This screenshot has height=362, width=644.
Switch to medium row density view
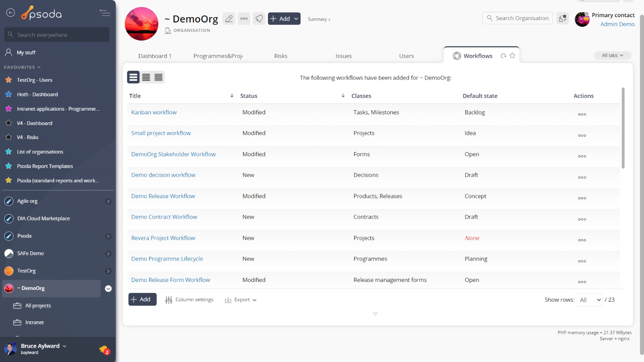point(146,77)
